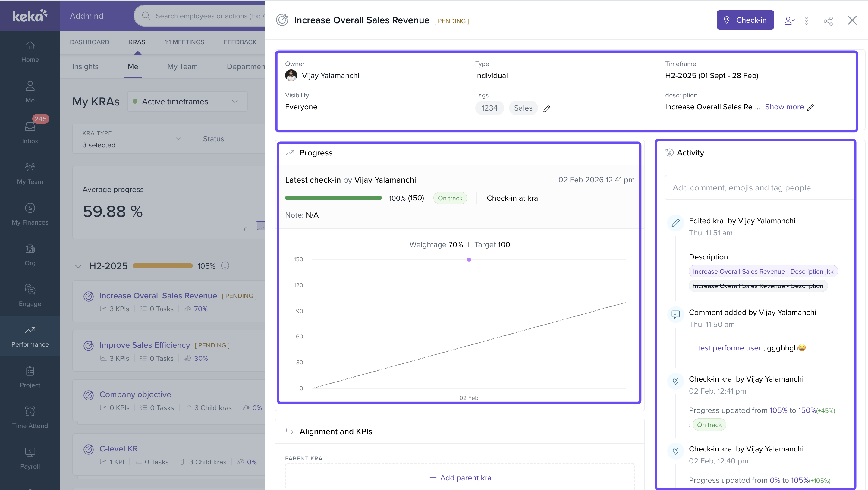
Task: Edit tags using the pencil icon
Action: [x=546, y=108]
